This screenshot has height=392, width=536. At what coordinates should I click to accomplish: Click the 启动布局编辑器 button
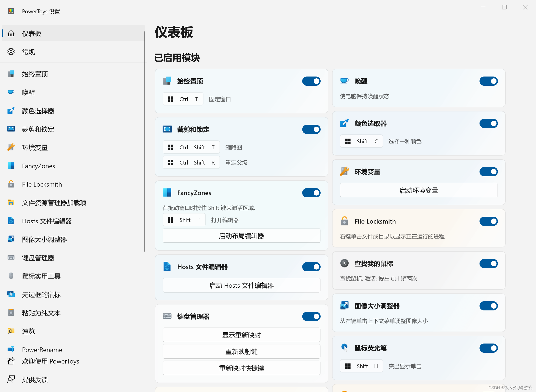pyautogui.click(x=241, y=236)
